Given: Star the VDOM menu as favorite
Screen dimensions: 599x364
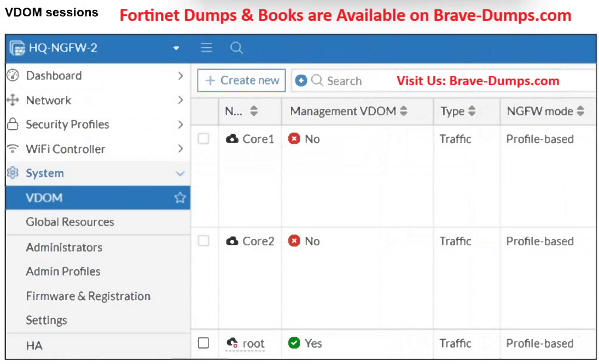Looking at the screenshot, I should pos(180,198).
